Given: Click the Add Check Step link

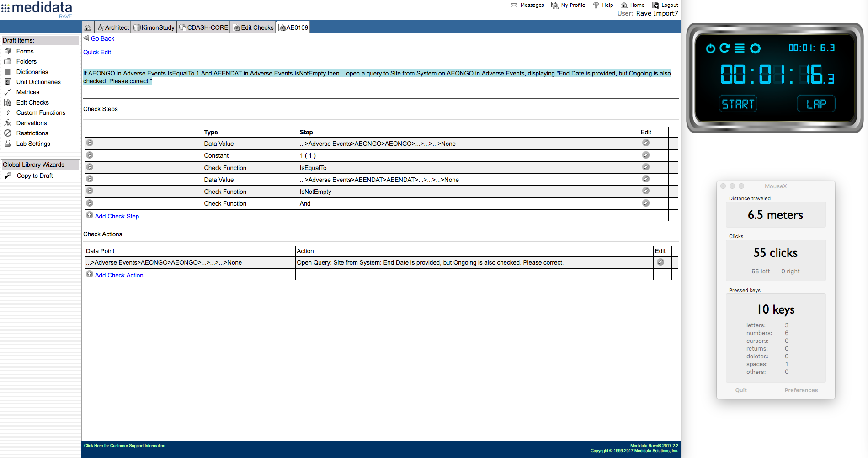Looking at the screenshot, I should [117, 216].
